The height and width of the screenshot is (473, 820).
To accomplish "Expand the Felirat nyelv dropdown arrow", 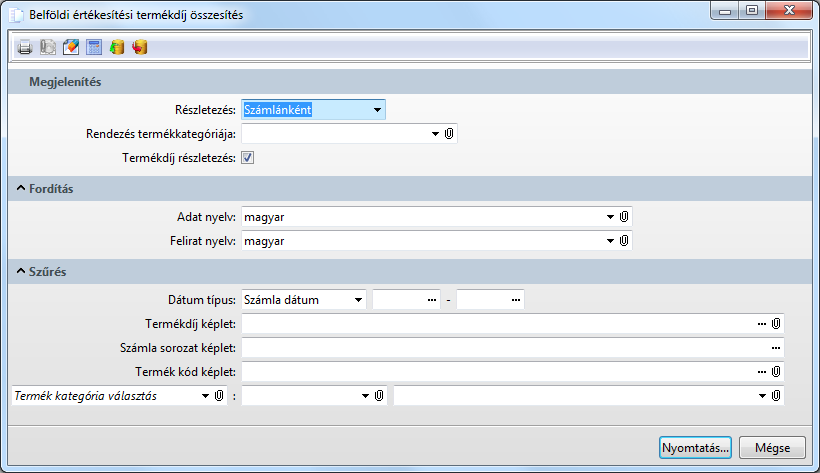I will click(610, 241).
